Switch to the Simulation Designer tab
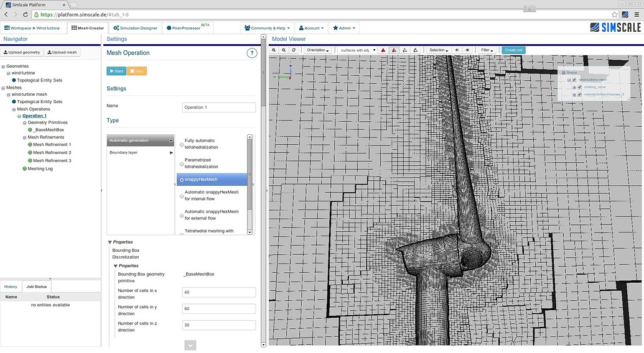 [x=135, y=28]
